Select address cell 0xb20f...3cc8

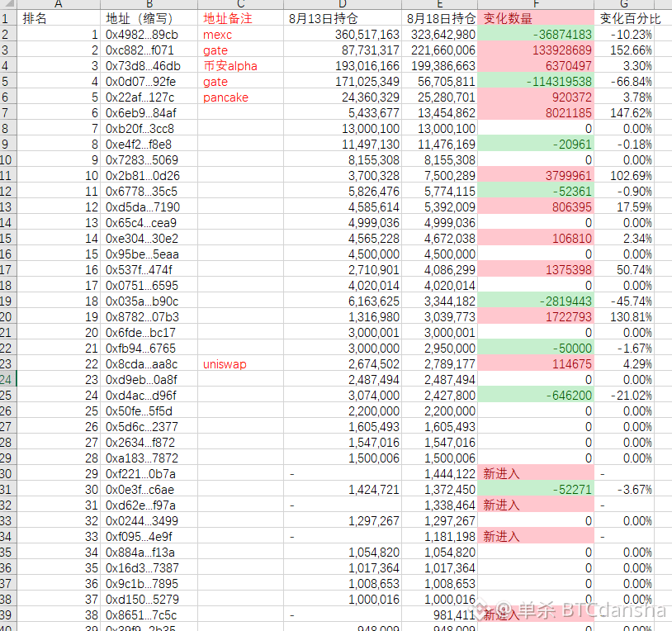pyautogui.click(x=149, y=129)
